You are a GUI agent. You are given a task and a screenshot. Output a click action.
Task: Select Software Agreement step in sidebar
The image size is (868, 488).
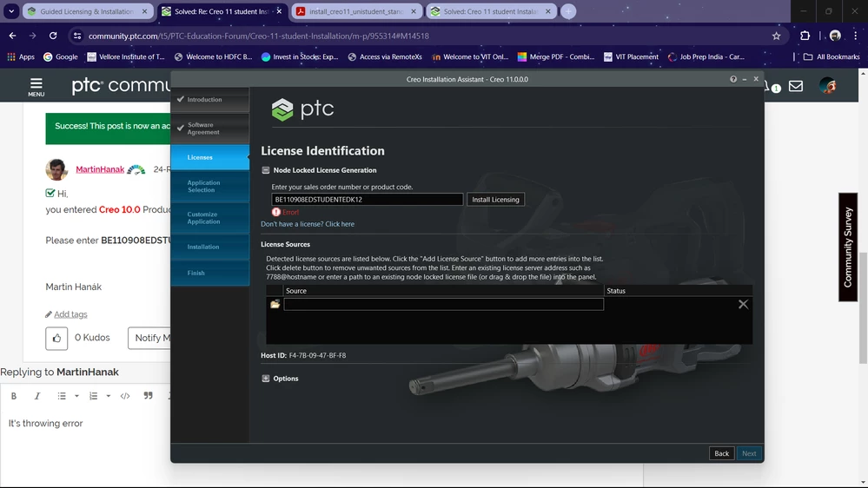pos(209,129)
